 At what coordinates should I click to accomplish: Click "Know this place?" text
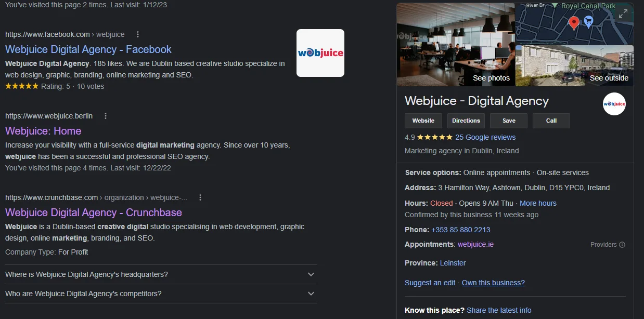(x=434, y=310)
